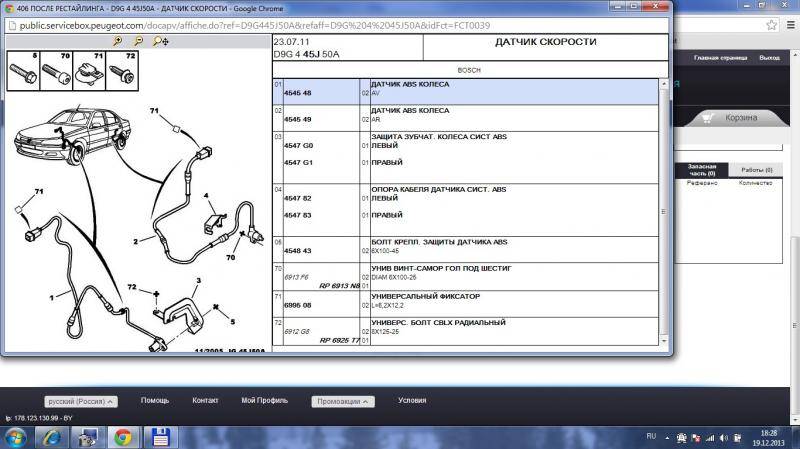Click the floppy disk taskbar icon
This screenshot has height=449, width=800.
click(x=158, y=437)
